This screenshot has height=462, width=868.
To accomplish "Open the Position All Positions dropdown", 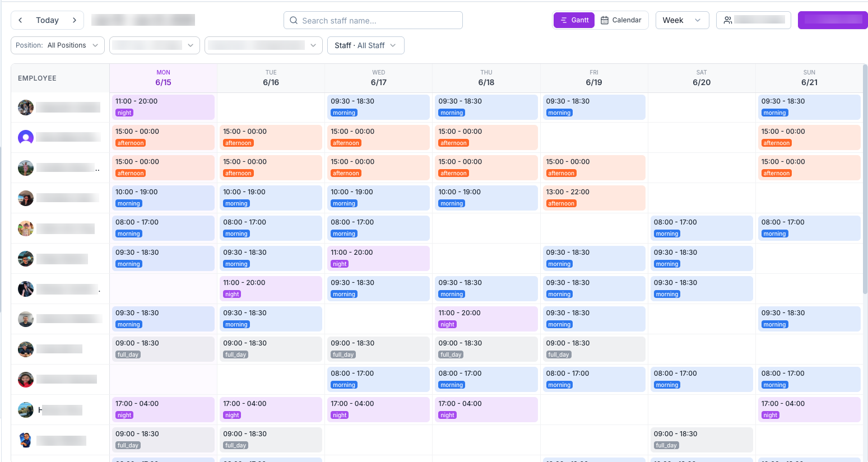I will [58, 45].
